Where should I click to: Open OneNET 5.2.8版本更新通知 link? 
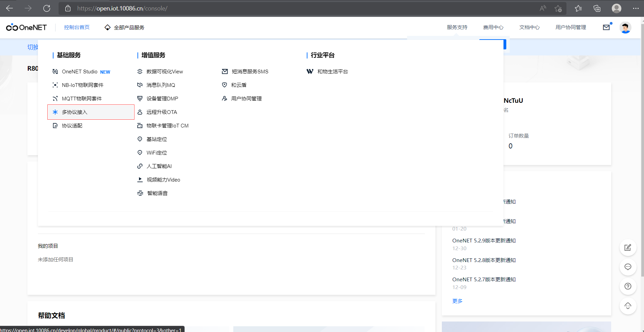(484, 260)
